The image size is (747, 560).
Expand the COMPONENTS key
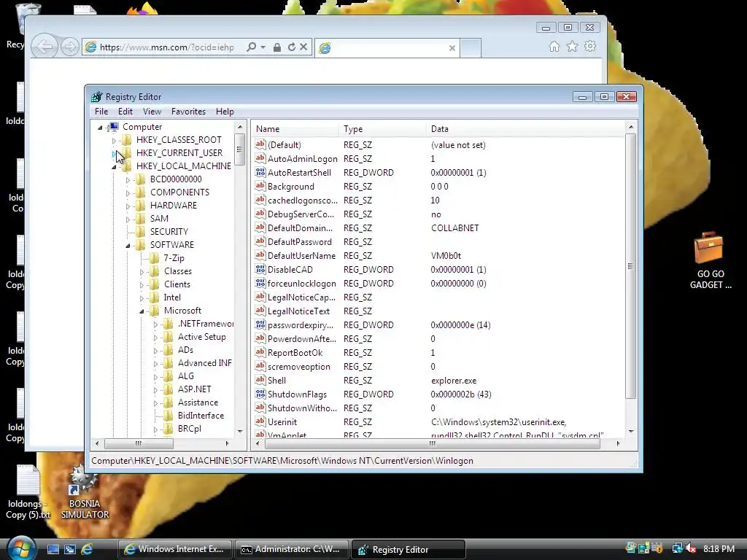(x=128, y=192)
